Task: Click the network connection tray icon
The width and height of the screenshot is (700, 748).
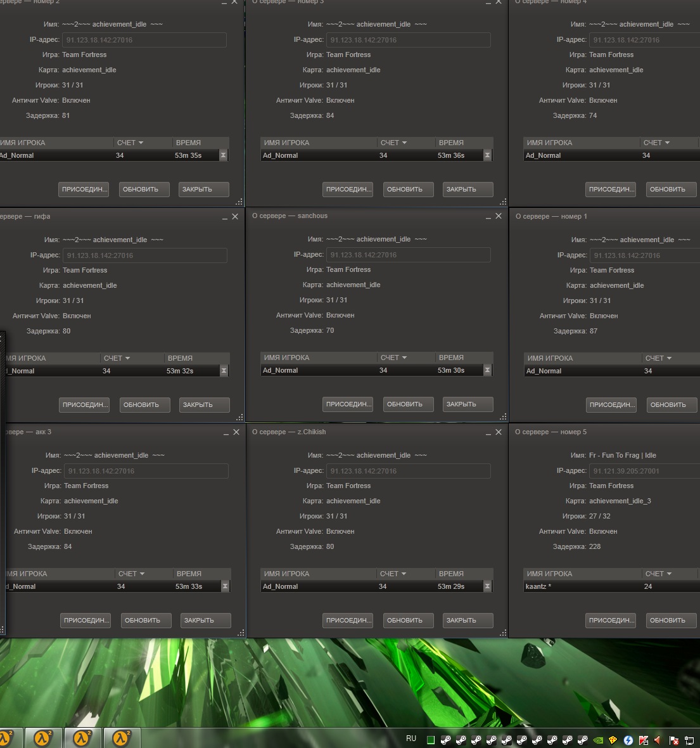Action: pos(689,740)
